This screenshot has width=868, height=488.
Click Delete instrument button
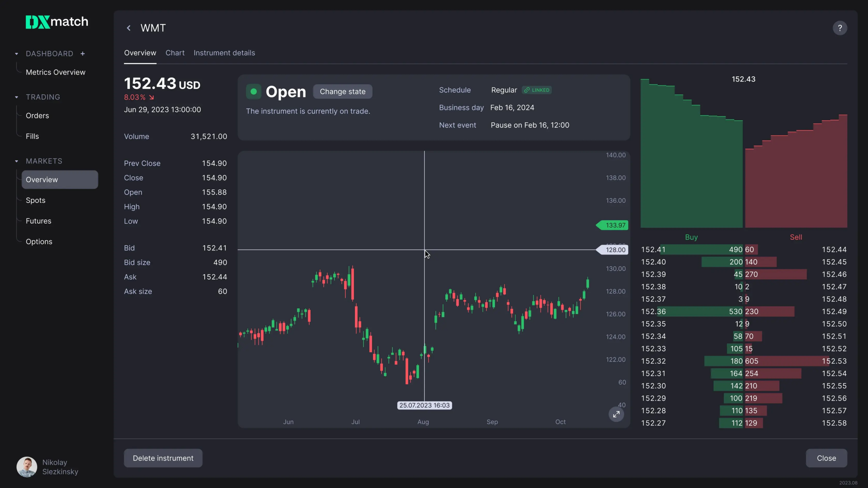pos(163,458)
